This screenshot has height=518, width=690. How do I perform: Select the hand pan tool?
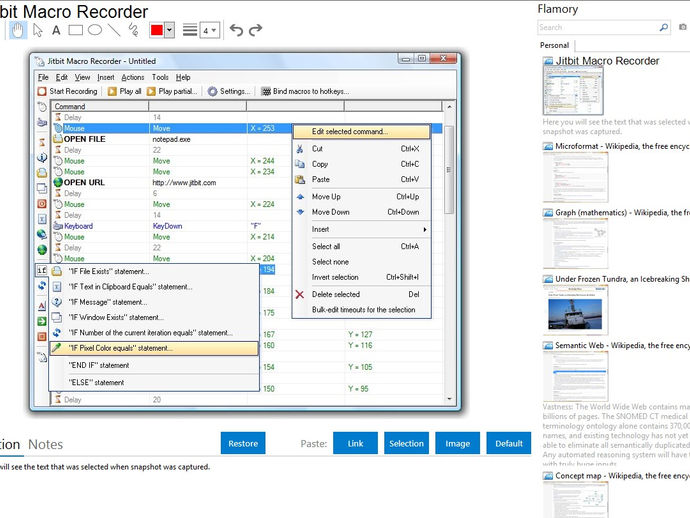[18, 30]
